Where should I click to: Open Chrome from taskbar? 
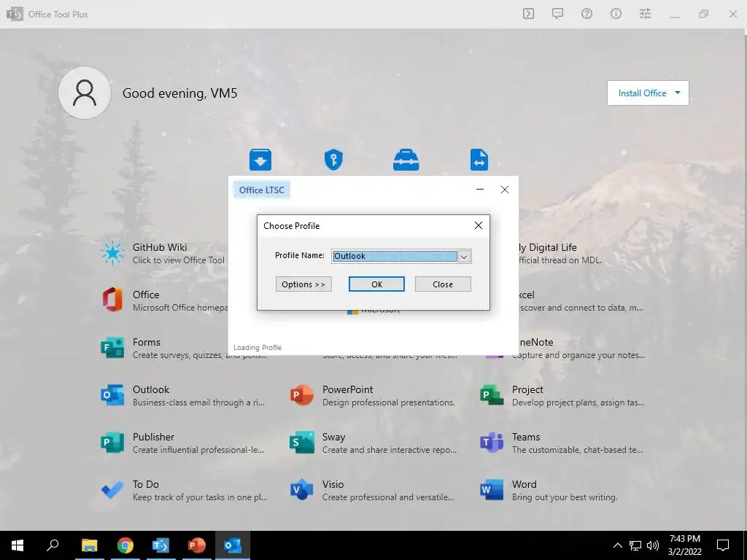click(x=125, y=545)
